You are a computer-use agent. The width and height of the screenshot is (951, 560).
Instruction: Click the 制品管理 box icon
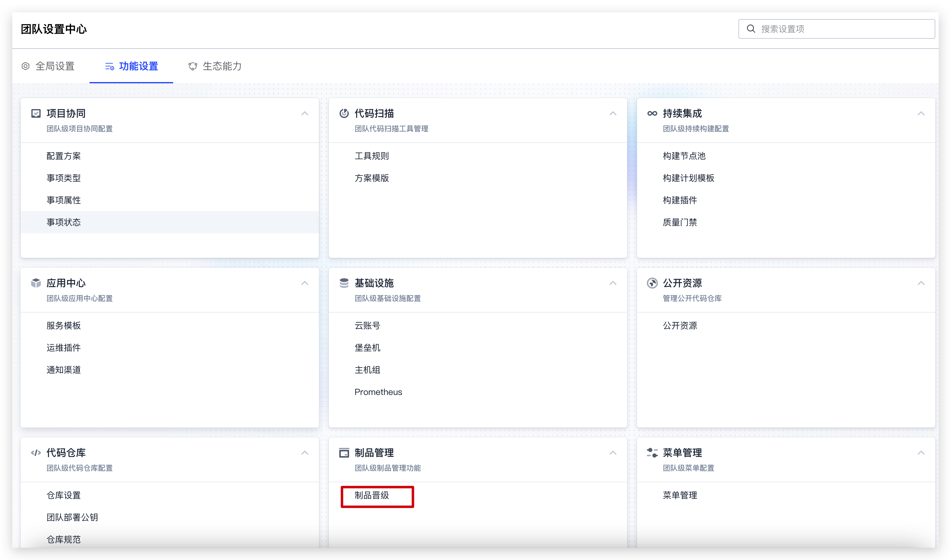(x=344, y=452)
